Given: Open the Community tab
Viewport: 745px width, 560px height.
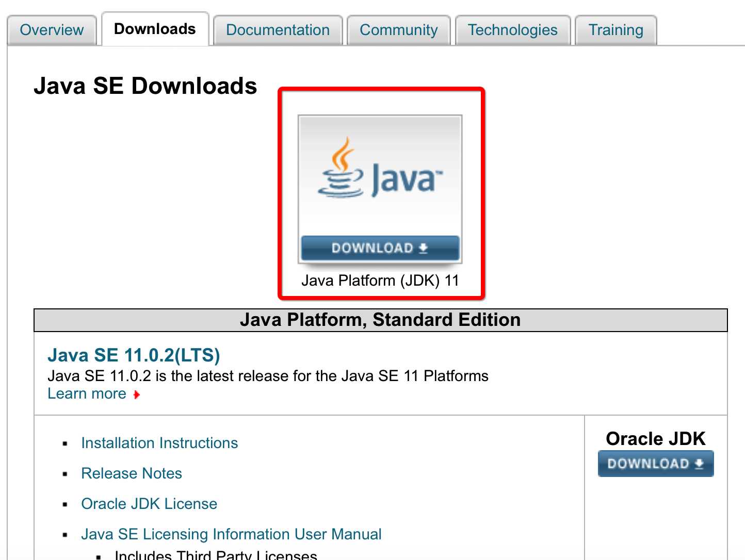Looking at the screenshot, I should tap(399, 30).
